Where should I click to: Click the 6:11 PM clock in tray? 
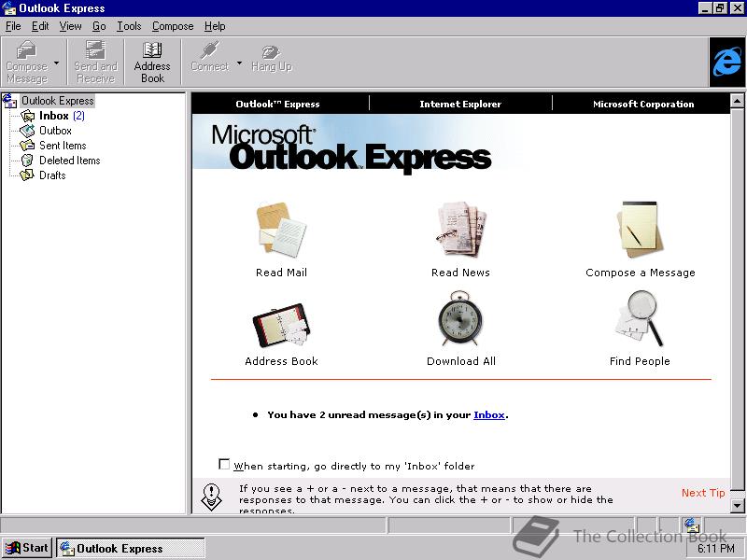pos(716,549)
